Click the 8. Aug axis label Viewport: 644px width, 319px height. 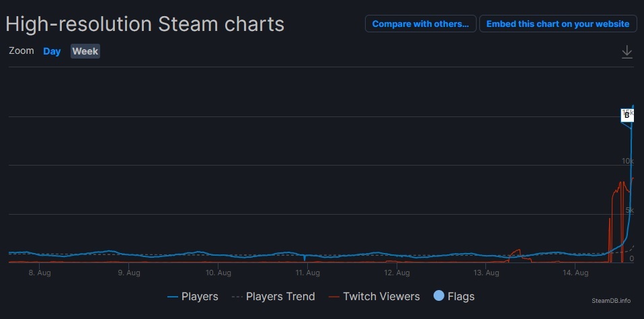(x=40, y=273)
